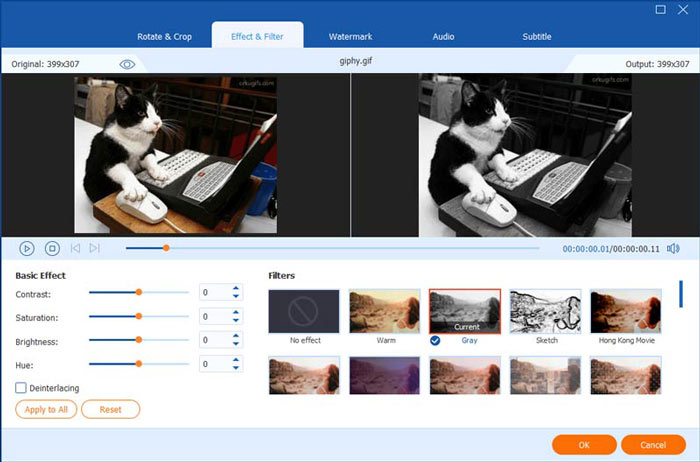Switch to the Watermark tab
The height and width of the screenshot is (462, 700).
[x=350, y=37]
